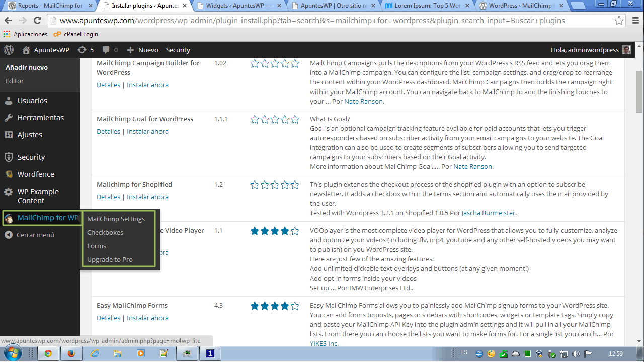The height and width of the screenshot is (362, 644).
Task: Open Detalles for MailChimp Campaign Builder
Action: click(x=108, y=85)
